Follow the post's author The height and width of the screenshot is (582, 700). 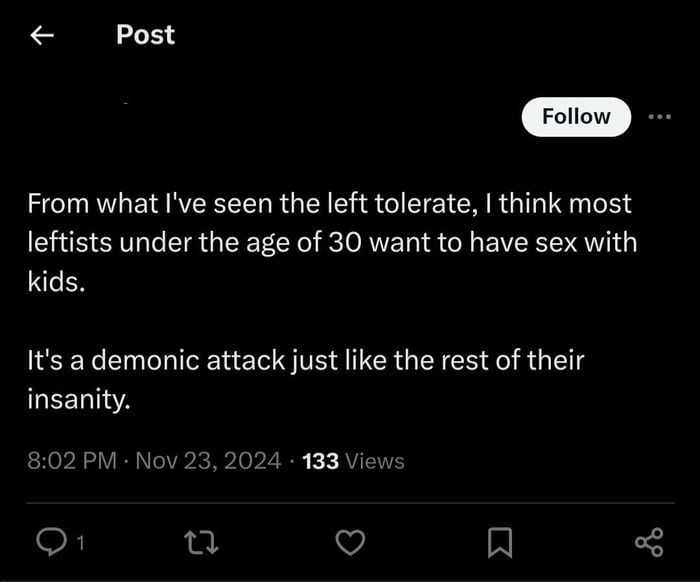[x=576, y=117]
